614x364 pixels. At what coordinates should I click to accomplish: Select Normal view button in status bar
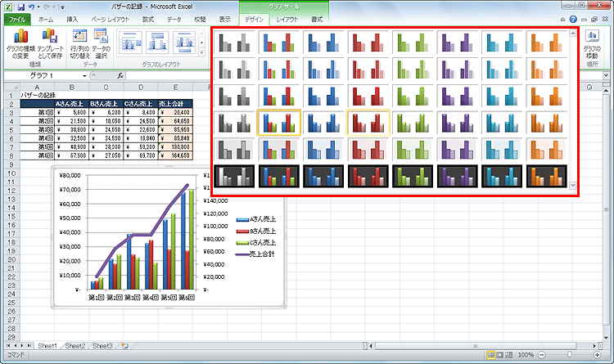(491, 356)
